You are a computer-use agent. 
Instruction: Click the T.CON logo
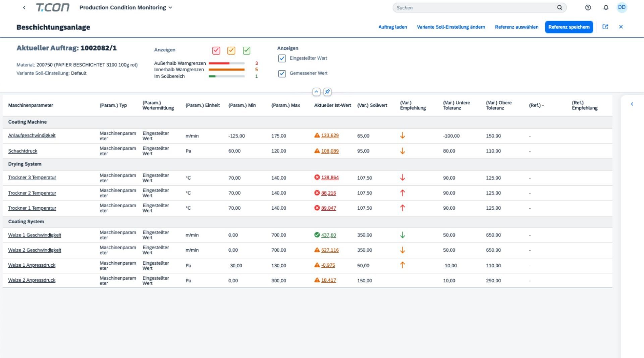[53, 7]
